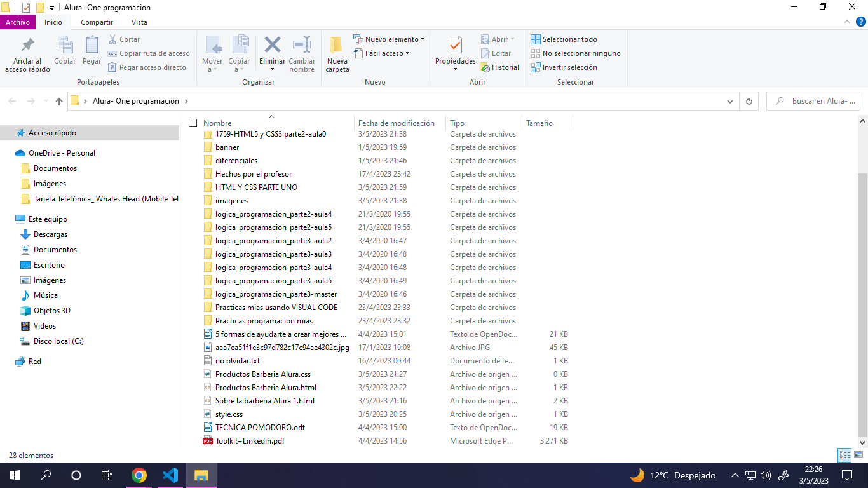Refresh the folder view

(x=749, y=101)
